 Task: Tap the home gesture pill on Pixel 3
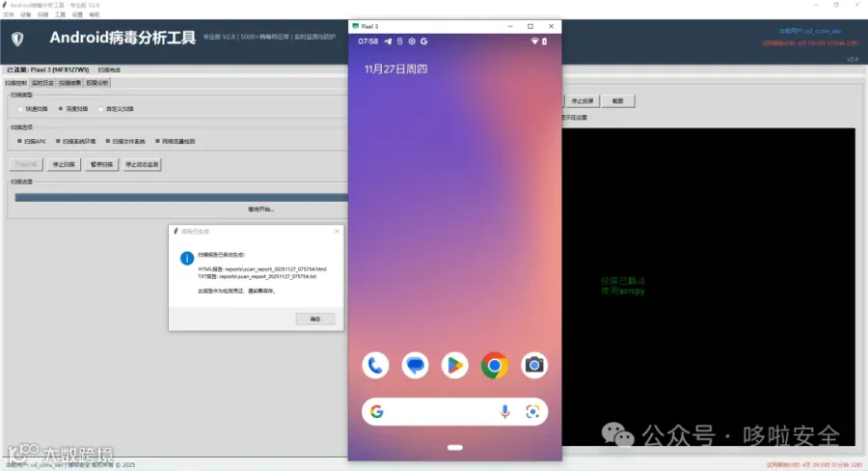pyautogui.click(x=455, y=448)
